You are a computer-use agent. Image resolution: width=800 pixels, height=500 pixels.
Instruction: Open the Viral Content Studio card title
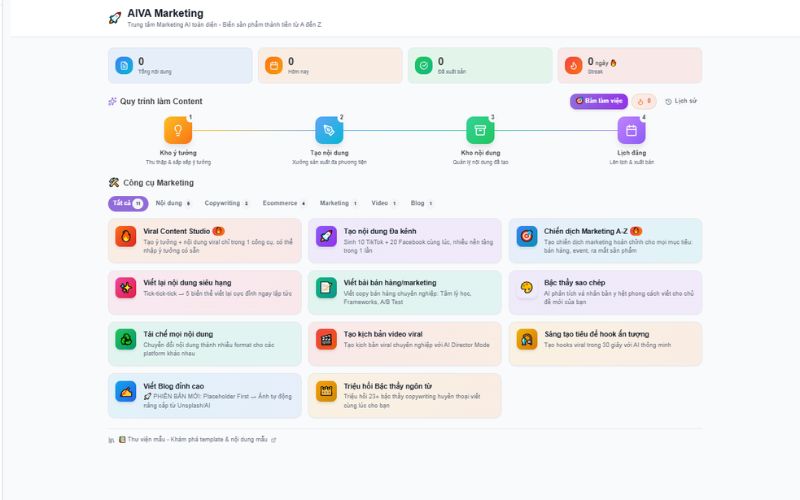click(x=177, y=231)
